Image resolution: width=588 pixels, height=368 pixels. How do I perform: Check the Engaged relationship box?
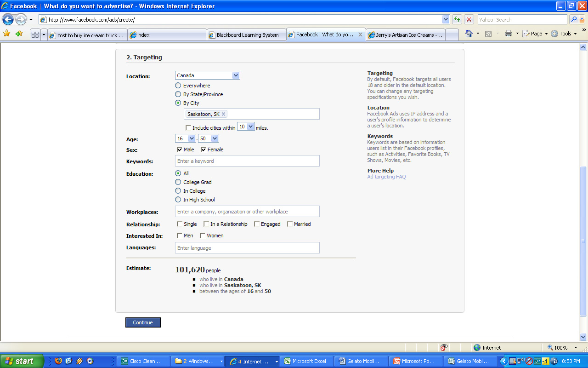coord(257,224)
